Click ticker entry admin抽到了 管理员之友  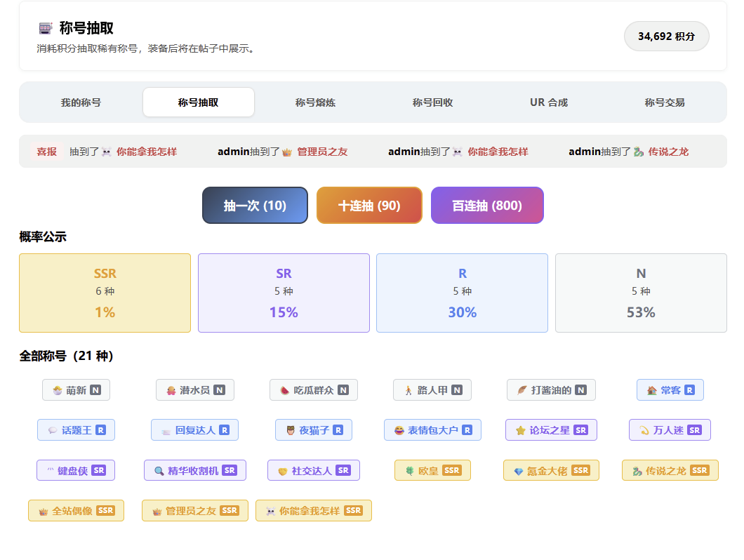point(283,152)
